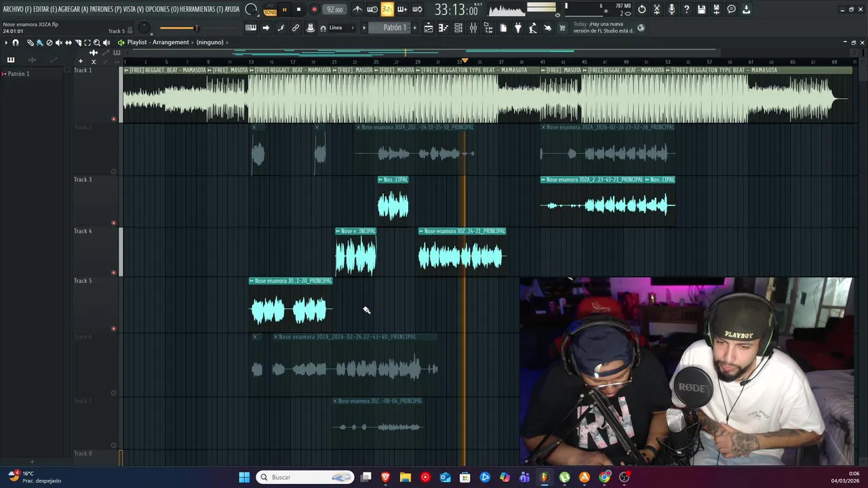Open the audio editor scissors icon
This screenshot has height=488, width=868.
(x=656, y=9)
